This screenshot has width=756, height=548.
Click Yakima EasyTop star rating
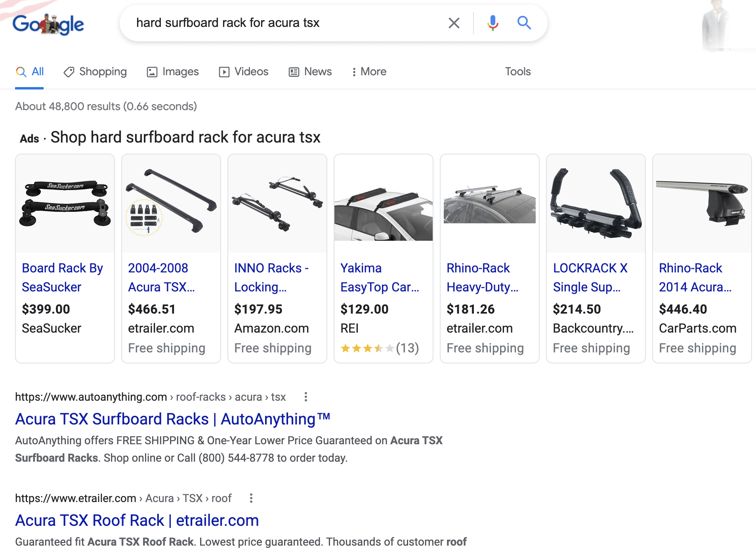pyautogui.click(x=368, y=348)
